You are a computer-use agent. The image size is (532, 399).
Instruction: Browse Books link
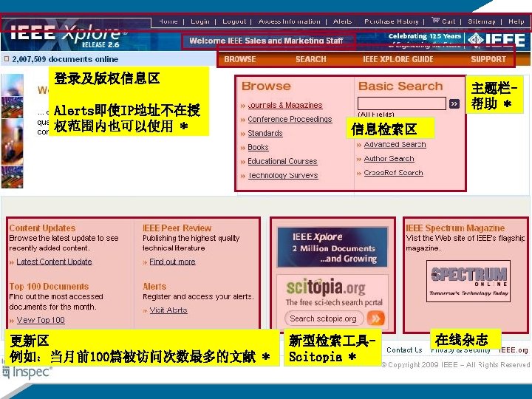click(x=258, y=147)
